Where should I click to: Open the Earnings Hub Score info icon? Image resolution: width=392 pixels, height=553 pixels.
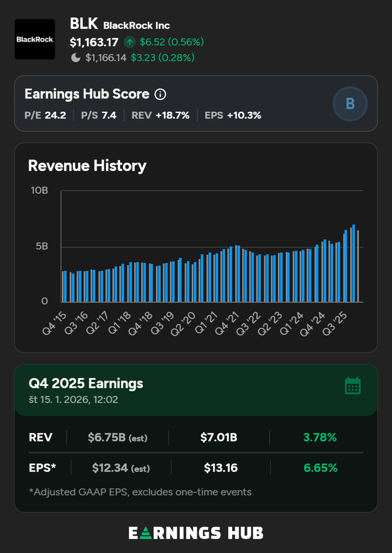click(160, 94)
